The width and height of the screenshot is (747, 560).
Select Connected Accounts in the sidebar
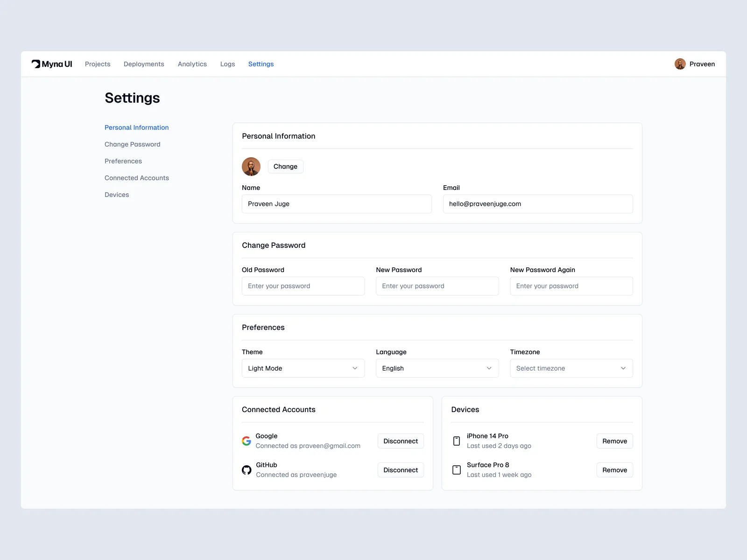click(137, 178)
